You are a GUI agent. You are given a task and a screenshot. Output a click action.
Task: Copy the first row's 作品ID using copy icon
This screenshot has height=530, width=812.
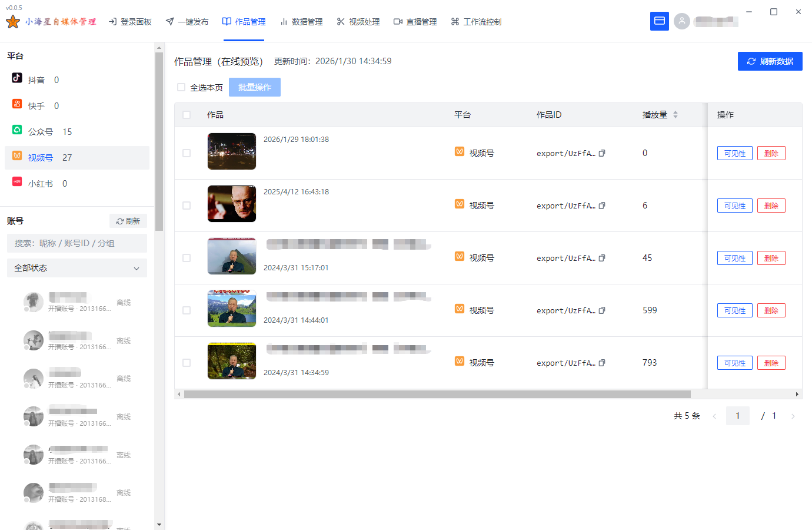[602, 153]
